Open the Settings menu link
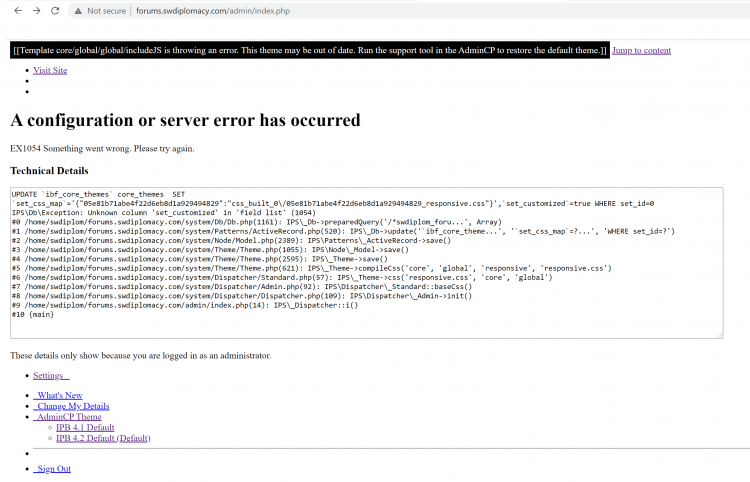Screen dimensions: 750x482 pos(50,375)
